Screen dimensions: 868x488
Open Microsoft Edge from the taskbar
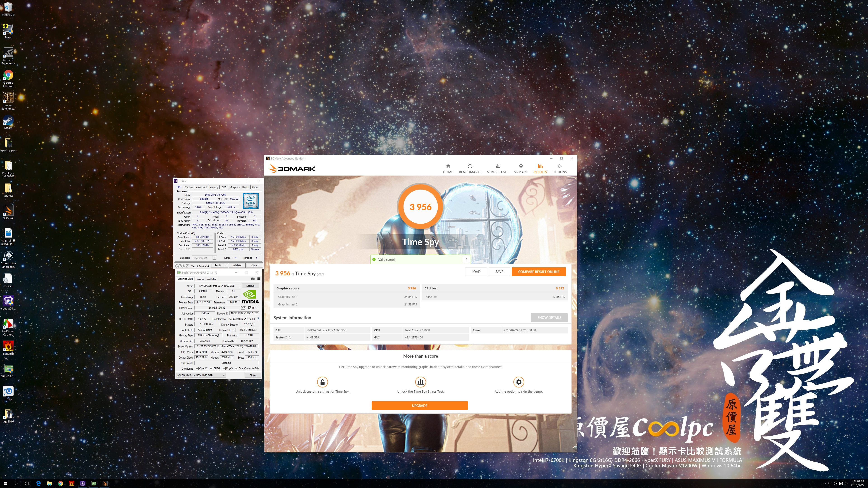tap(38, 483)
